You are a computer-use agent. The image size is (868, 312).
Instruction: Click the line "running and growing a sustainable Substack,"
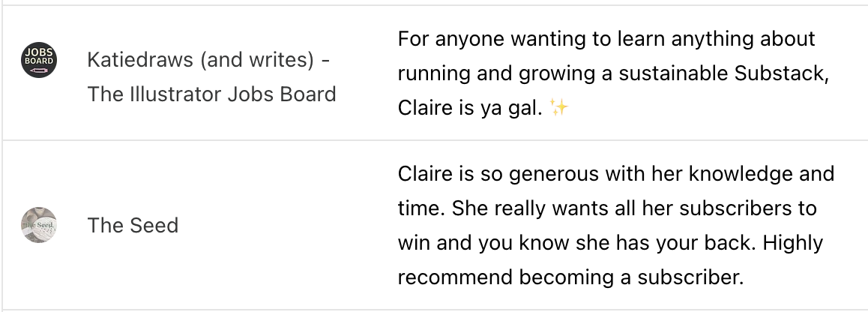(x=612, y=74)
